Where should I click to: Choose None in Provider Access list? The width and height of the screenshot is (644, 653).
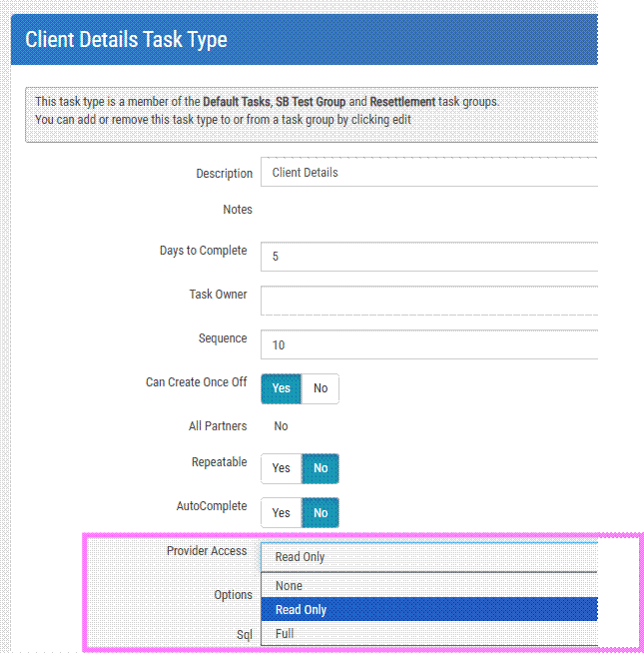coord(429,585)
